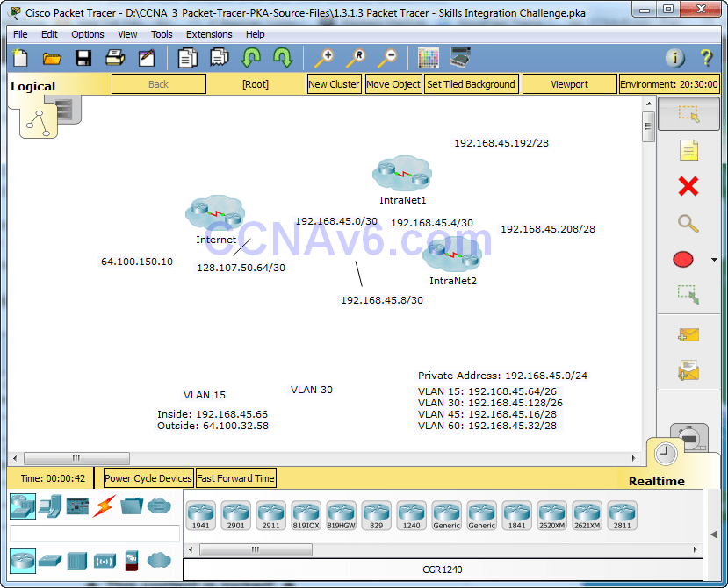The image size is (728, 588).
Task: Open the Edit menu
Action: pyautogui.click(x=49, y=34)
